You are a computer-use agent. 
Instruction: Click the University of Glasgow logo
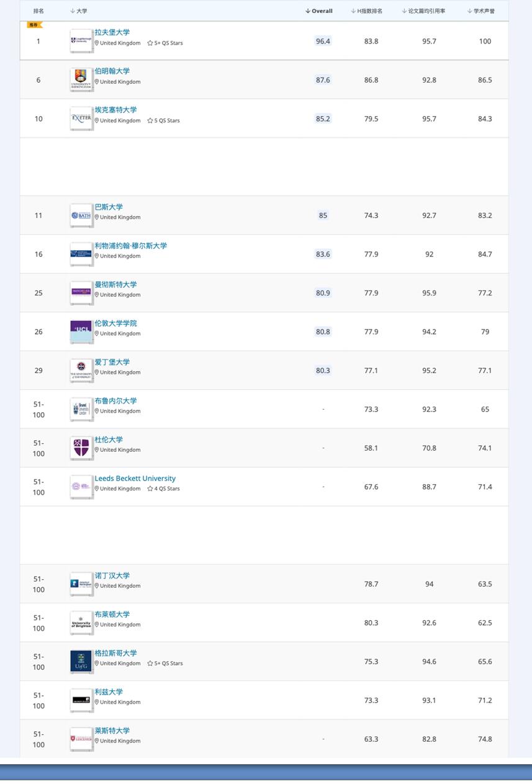tap(81, 662)
